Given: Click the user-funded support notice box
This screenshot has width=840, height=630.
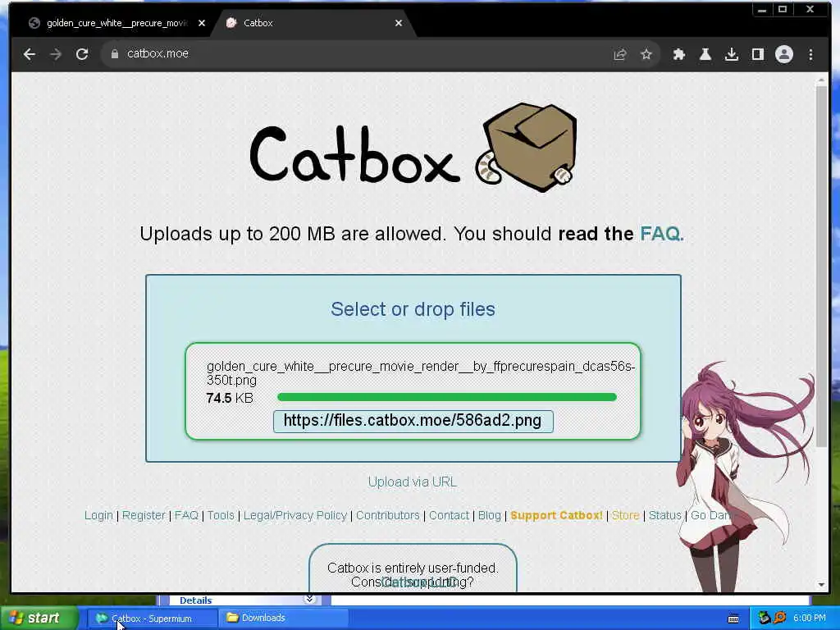Looking at the screenshot, I should pyautogui.click(x=413, y=568).
